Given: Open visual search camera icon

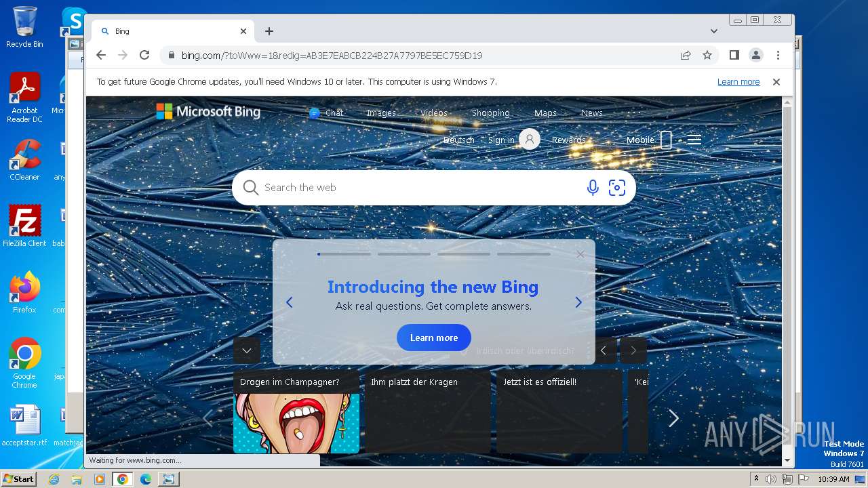Looking at the screenshot, I should pyautogui.click(x=617, y=188).
